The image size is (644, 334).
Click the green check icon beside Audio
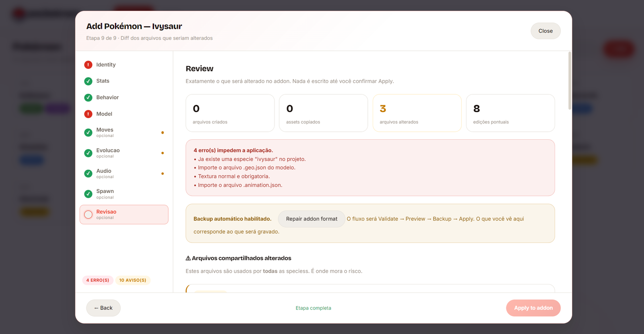pyautogui.click(x=88, y=174)
